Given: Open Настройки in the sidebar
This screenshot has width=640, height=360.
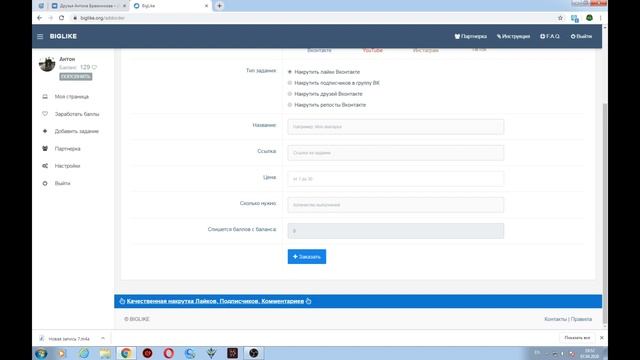Looking at the screenshot, I should coord(67,166).
